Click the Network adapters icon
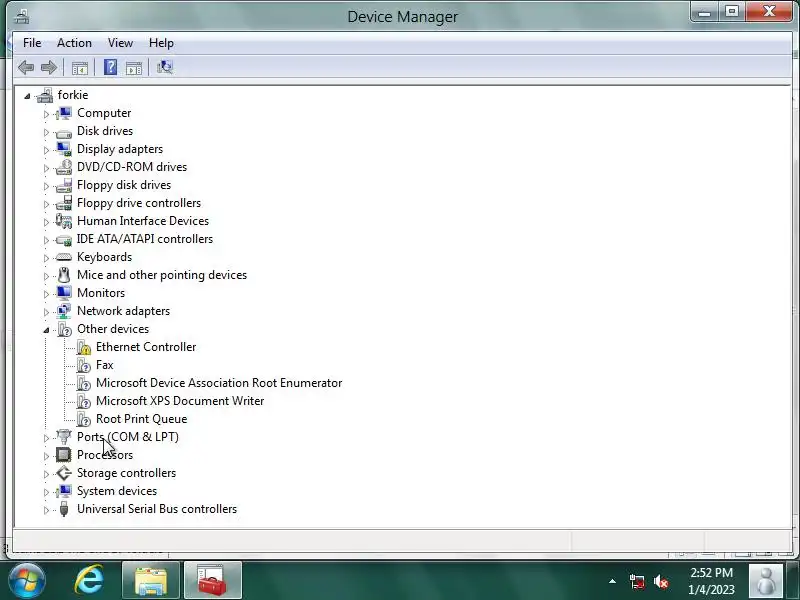Viewport: 800px width, 600px height. click(x=64, y=311)
